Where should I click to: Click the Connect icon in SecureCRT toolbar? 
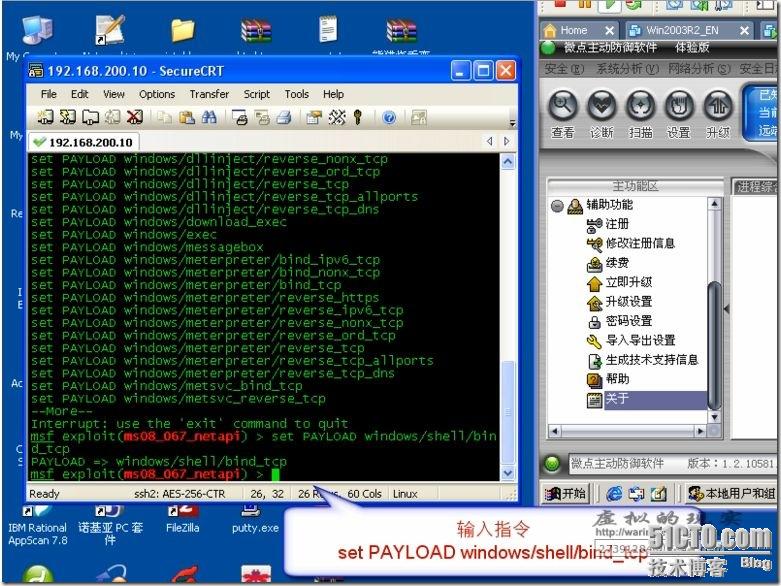pyautogui.click(x=45, y=117)
